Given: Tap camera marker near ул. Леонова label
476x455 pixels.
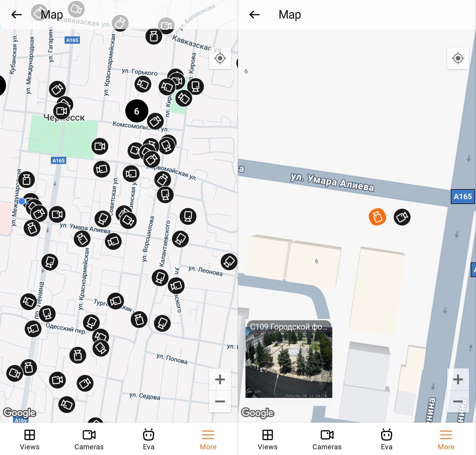Looking at the screenshot, I should pos(229,262).
